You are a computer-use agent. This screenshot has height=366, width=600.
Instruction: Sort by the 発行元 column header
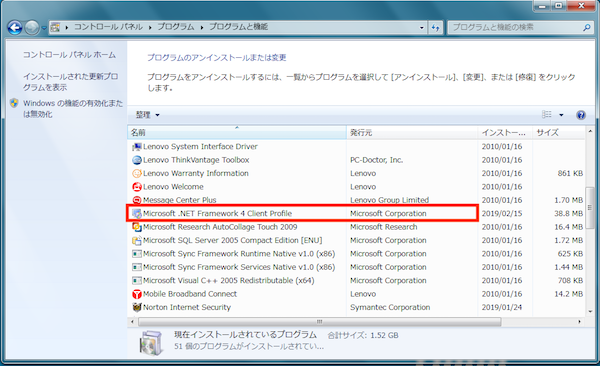412,132
